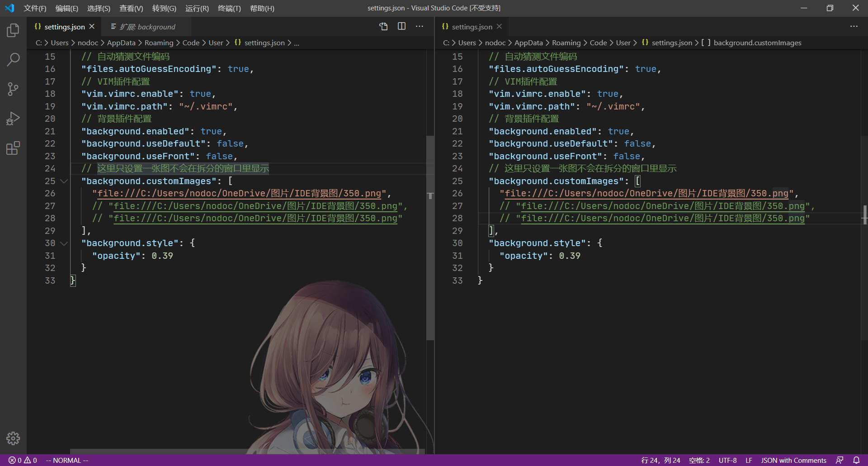
Task: Open the 终端(T) menu
Action: (x=229, y=8)
